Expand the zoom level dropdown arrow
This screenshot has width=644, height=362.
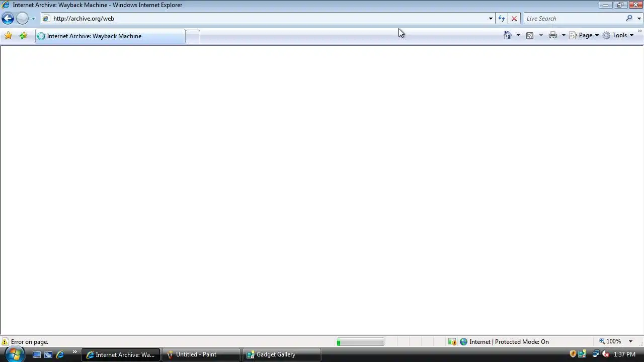coord(630,342)
